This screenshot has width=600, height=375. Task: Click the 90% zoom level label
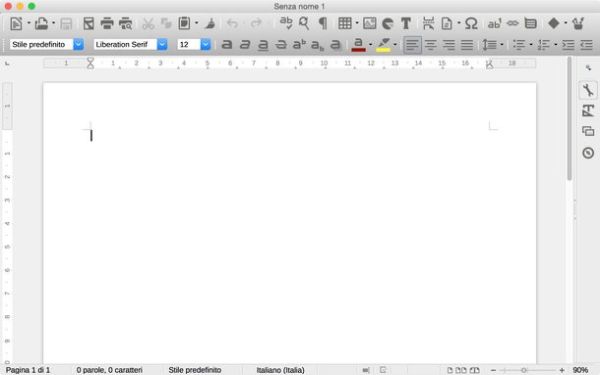coord(580,370)
